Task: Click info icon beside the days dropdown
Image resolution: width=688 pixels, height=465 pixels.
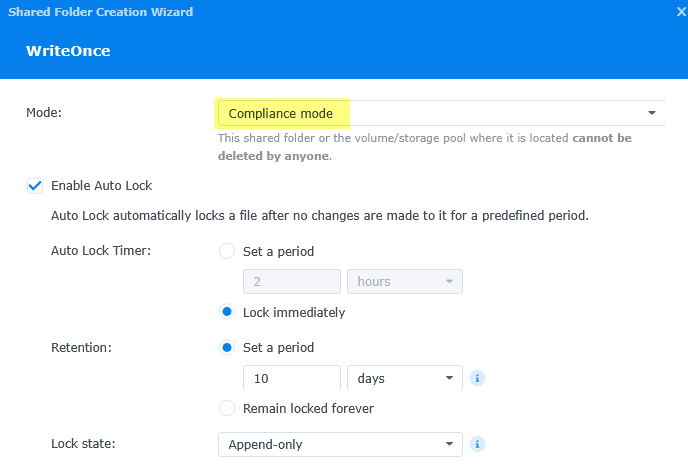Action: click(478, 379)
